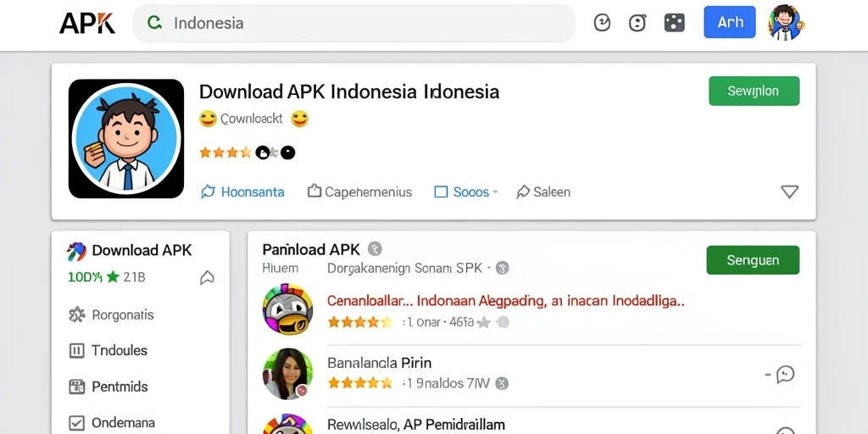Select the Capehemenius tab

tap(359, 192)
